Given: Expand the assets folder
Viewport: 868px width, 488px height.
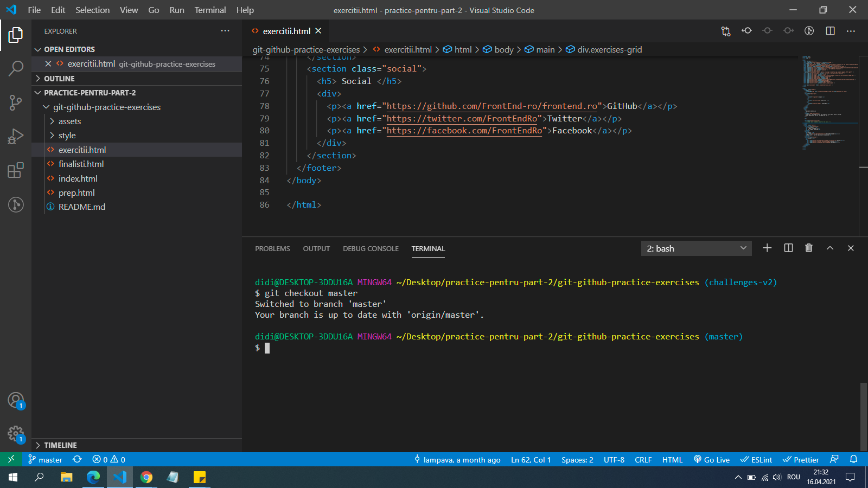Looking at the screenshot, I should 69,121.
